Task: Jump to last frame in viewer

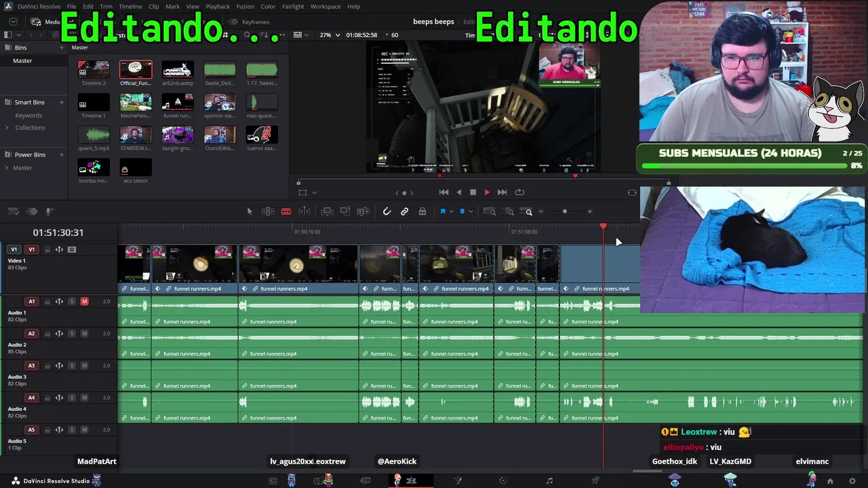Action: (502, 192)
